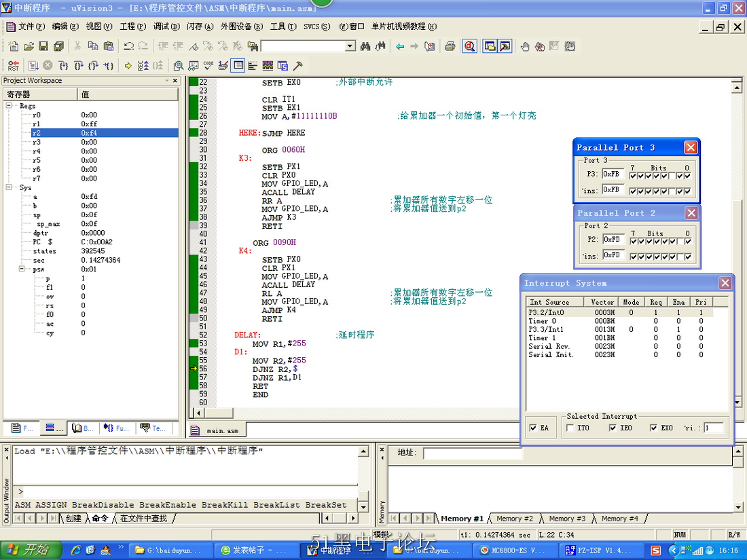
Task: Click the Print icon
Action: [450, 46]
